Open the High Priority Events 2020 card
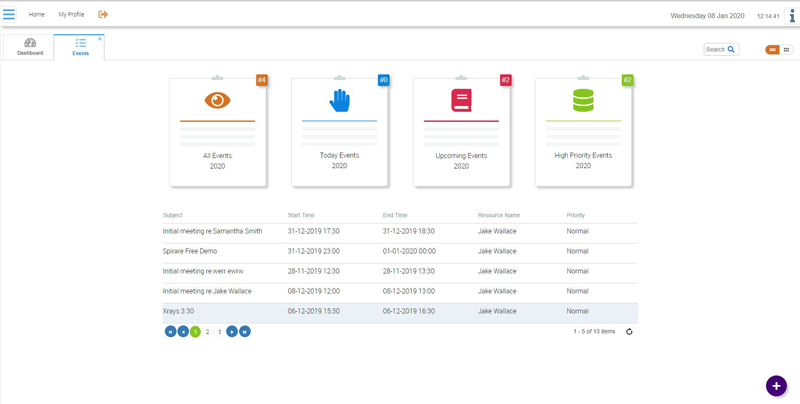The height and width of the screenshot is (404, 800). tap(583, 132)
